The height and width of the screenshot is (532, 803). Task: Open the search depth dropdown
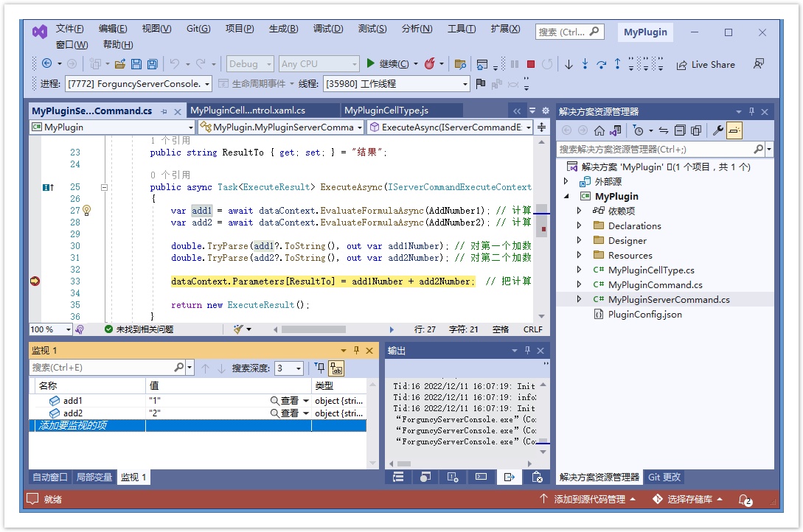pos(289,368)
